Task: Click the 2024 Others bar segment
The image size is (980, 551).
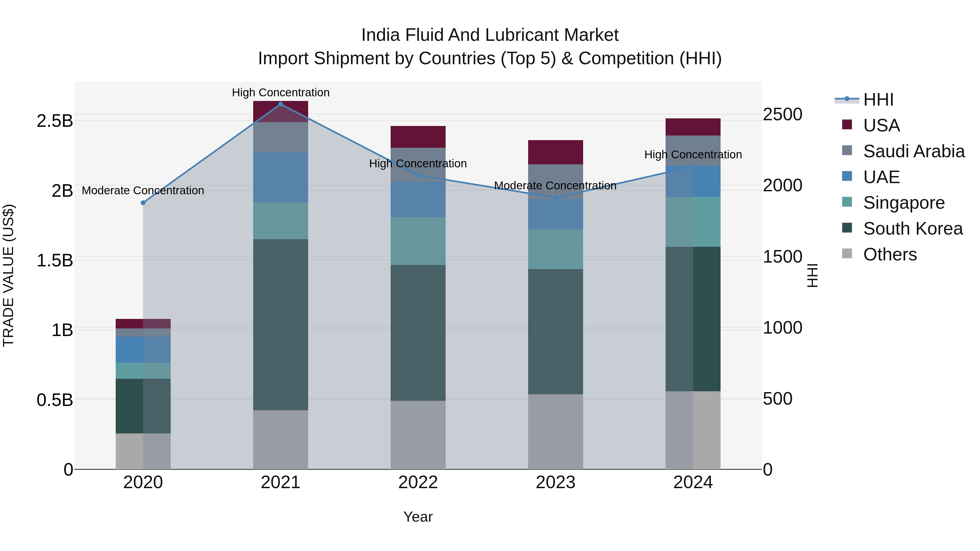Action: [x=693, y=430]
